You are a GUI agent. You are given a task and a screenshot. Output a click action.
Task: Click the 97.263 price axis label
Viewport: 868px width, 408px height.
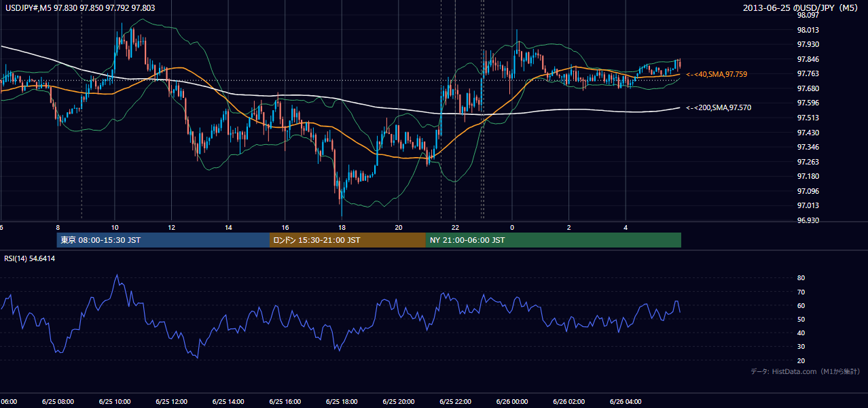(x=807, y=162)
